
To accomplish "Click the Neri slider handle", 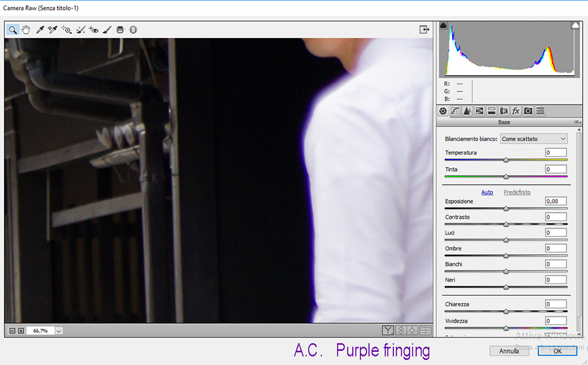I will click(506, 287).
